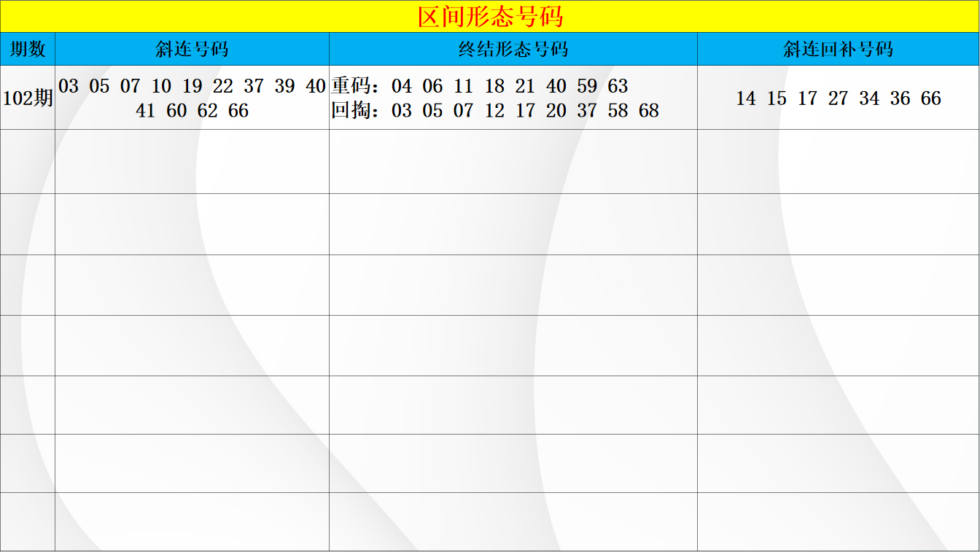980x552 pixels.
Task: Click number 22 in the 斜连号码 cell
Action: (223, 86)
